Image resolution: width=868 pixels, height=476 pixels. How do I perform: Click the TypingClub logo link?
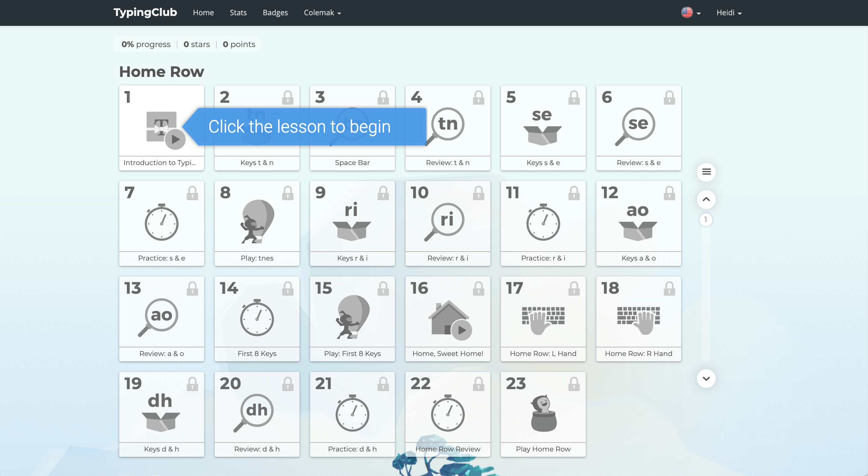tap(145, 12)
